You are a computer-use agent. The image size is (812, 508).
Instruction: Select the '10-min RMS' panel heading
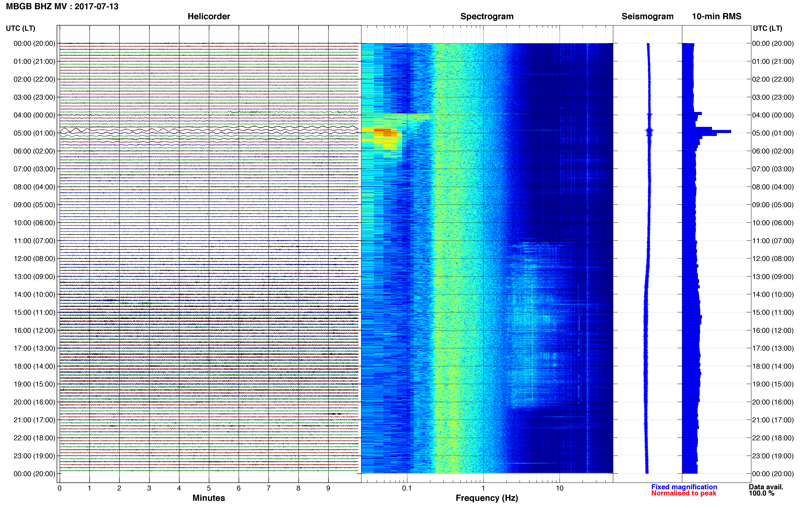coord(717,16)
